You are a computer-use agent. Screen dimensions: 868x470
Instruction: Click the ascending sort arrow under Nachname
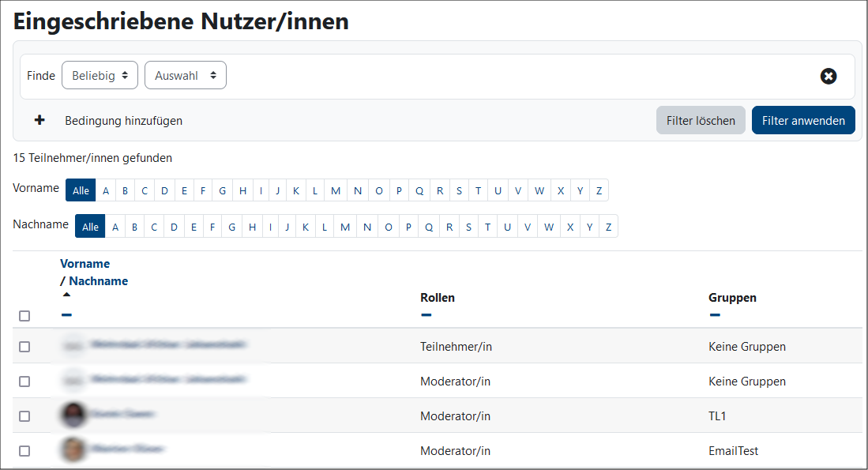click(x=66, y=295)
